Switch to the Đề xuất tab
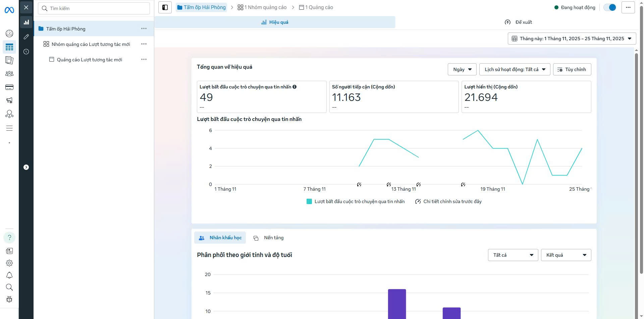The height and width of the screenshot is (319, 644). pos(519,22)
